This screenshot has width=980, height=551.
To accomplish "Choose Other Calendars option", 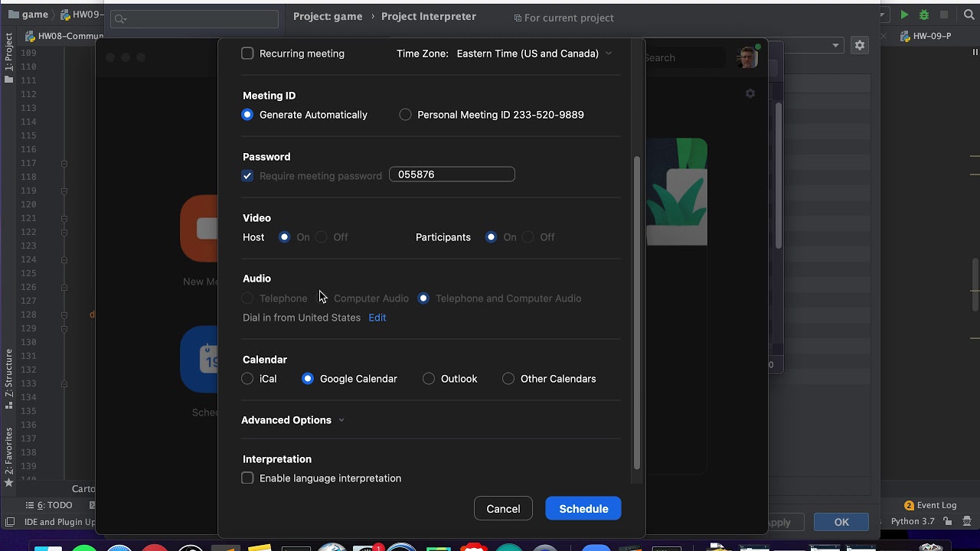I will click(x=508, y=379).
